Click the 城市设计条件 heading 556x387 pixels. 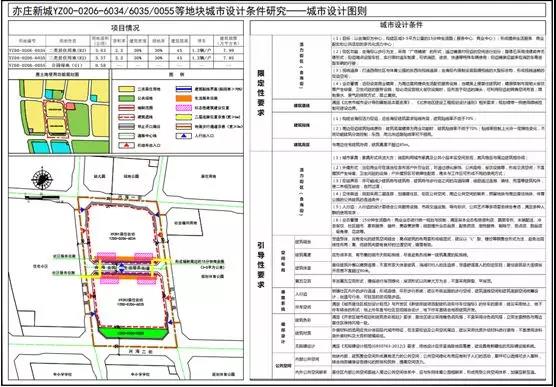pyautogui.click(x=401, y=26)
